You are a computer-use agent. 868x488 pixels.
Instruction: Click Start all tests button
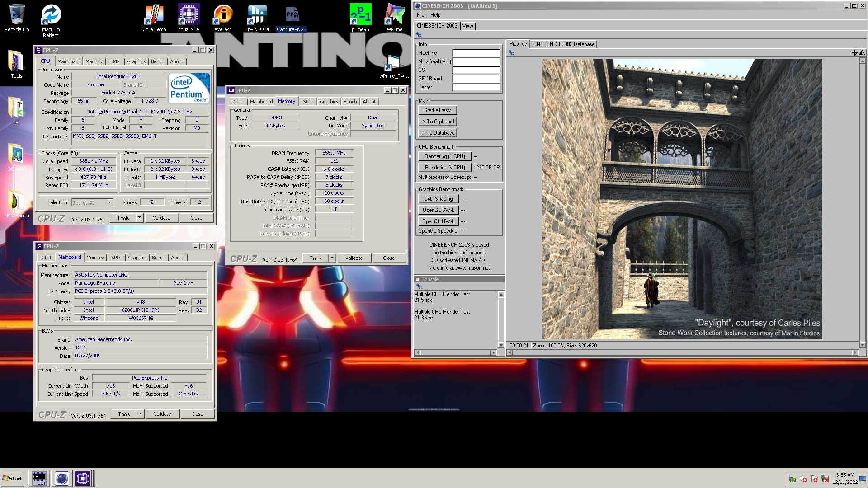coord(438,110)
